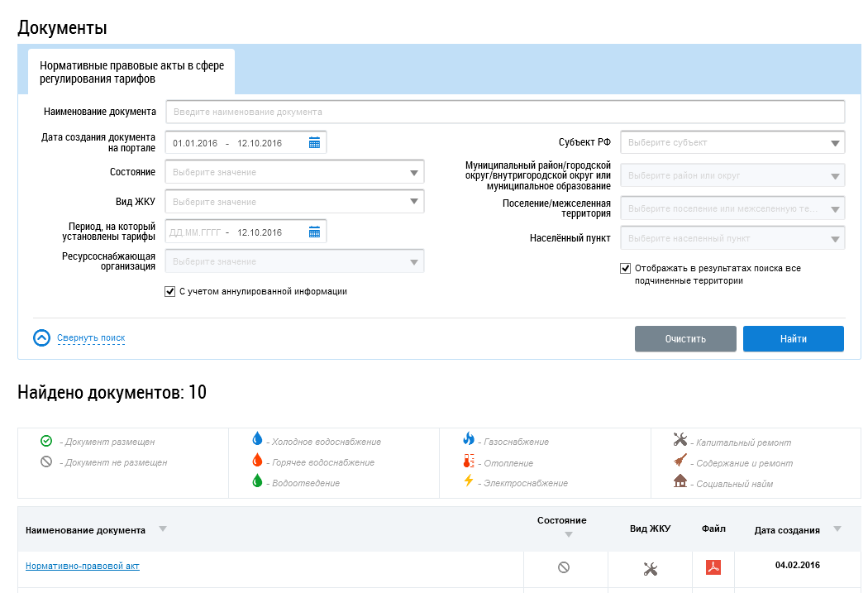This screenshot has width=868, height=593.
Task: Open the 'Нормативно-правовой акт' document link
Action: pos(83,567)
